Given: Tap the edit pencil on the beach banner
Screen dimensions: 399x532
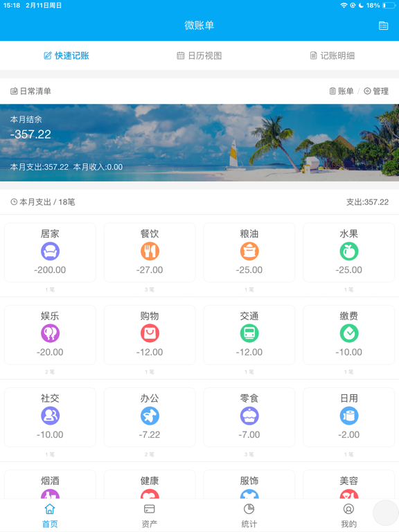Looking at the screenshot, I should pyautogui.click(x=382, y=120).
